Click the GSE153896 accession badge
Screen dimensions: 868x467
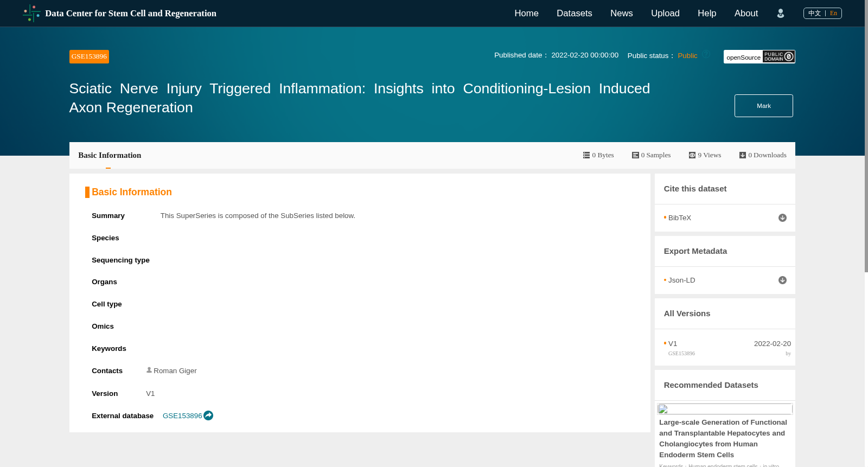click(89, 56)
